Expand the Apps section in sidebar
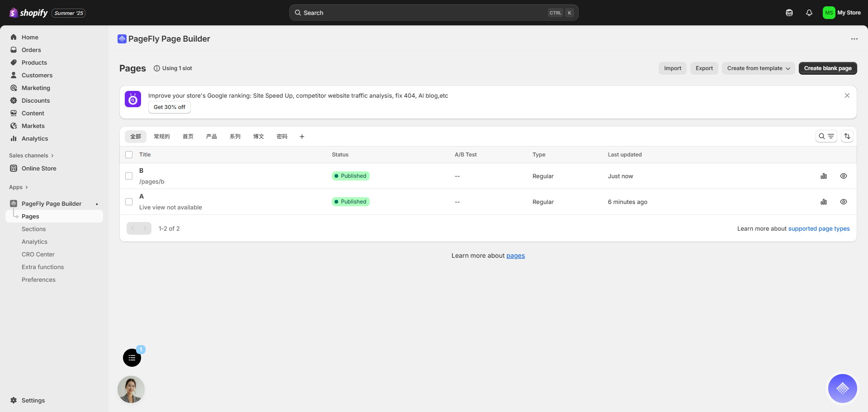This screenshot has height=412, width=868. coord(19,187)
